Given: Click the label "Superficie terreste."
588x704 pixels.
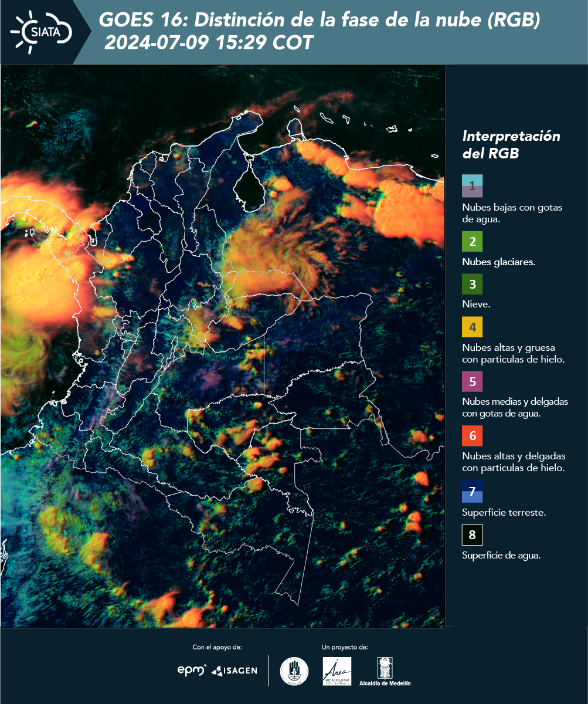Looking at the screenshot, I should 504,513.
